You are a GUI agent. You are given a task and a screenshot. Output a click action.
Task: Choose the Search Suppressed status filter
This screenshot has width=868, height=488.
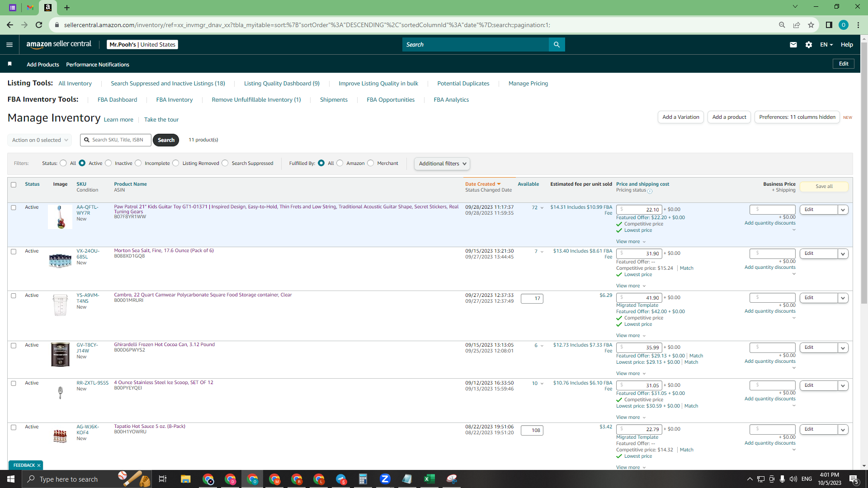[225, 163]
